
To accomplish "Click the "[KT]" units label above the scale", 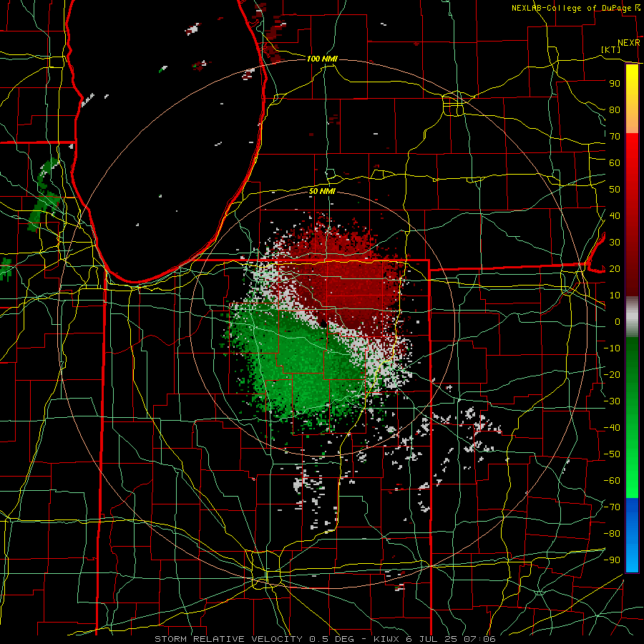I will point(611,49).
